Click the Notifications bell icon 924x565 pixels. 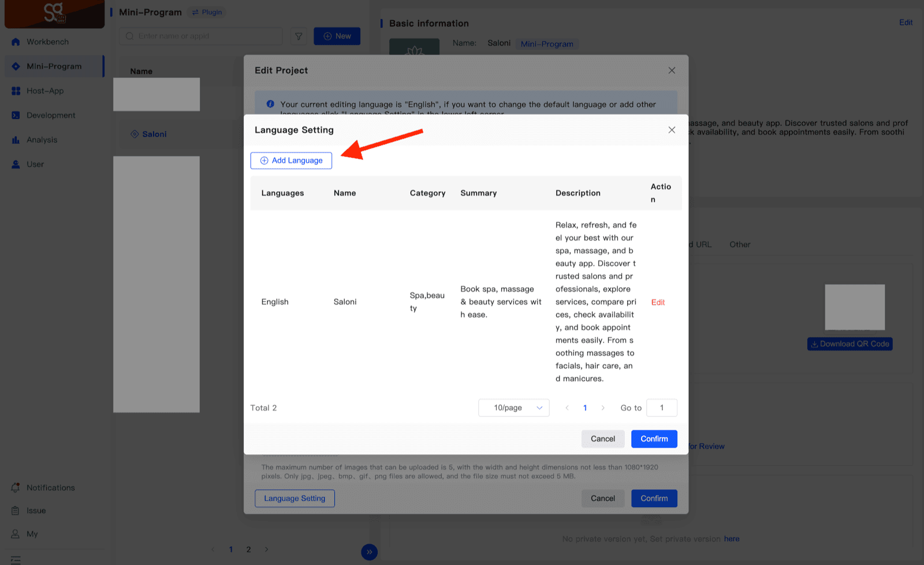16,488
